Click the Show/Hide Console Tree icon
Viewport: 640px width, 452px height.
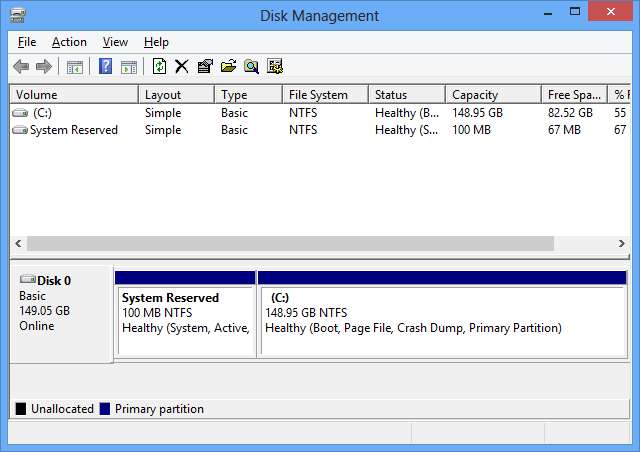coord(74,67)
